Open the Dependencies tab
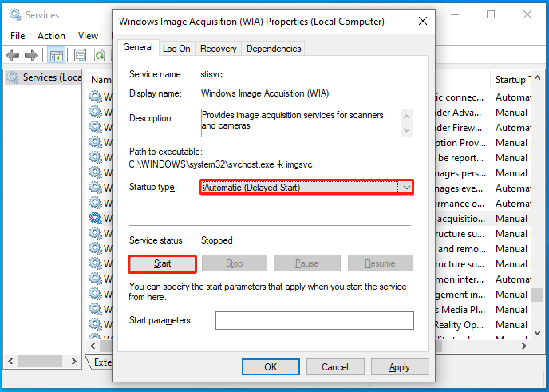 (x=274, y=49)
